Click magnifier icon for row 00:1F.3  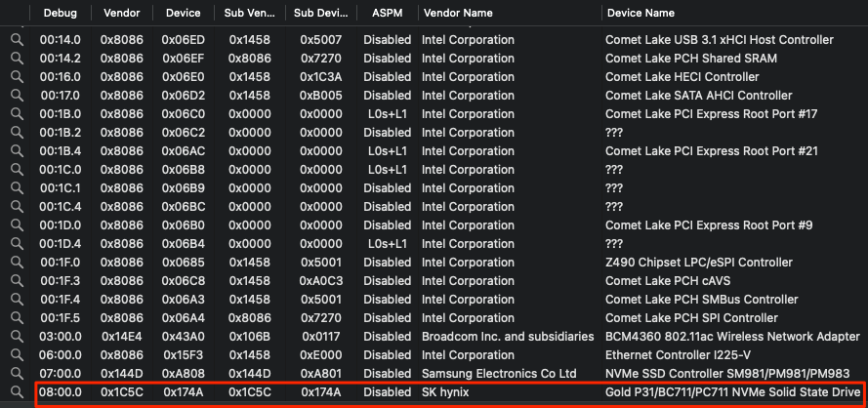(x=17, y=281)
